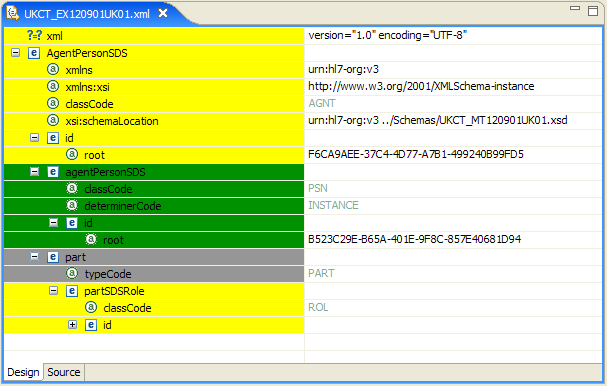Collapse the yellow id element under AgentPersonSDS
This screenshot has height=386, width=607.
[34, 138]
